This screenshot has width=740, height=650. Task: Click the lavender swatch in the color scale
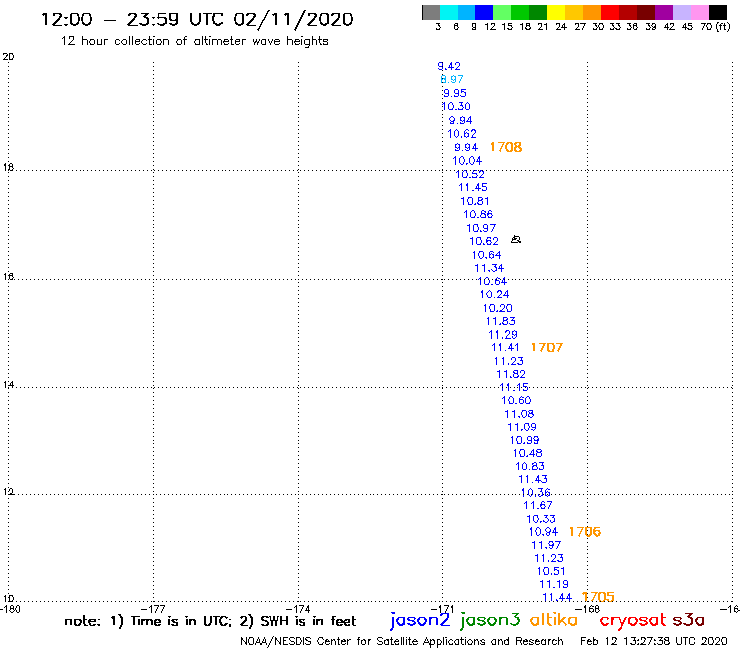click(x=681, y=12)
